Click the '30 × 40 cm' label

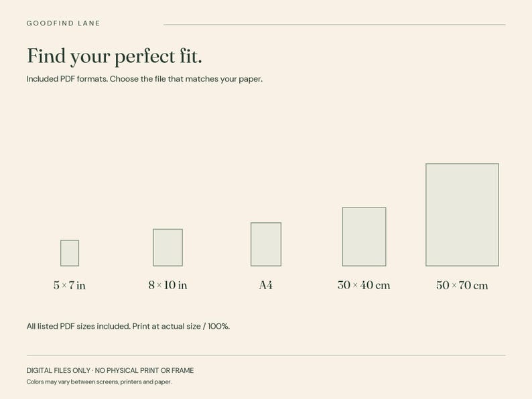point(364,285)
